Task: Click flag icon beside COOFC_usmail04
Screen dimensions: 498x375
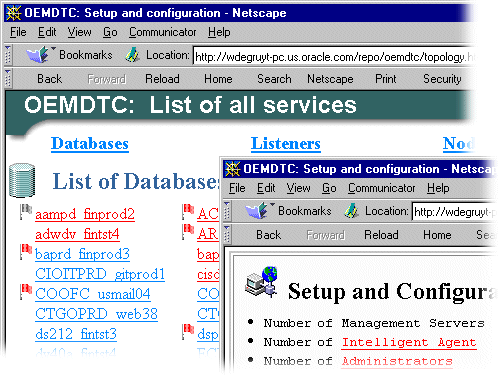Action: pyautogui.click(x=25, y=291)
